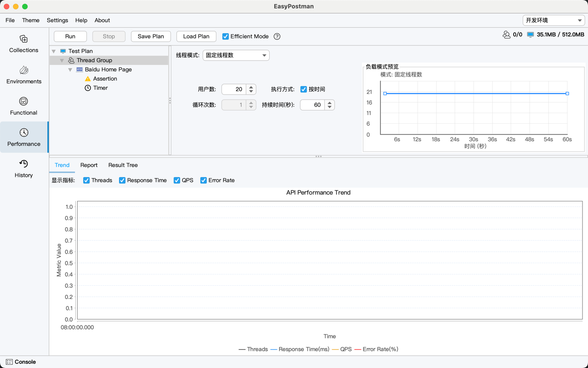588x368 pixels.
Task: Decrease 用户数 with the down arrow
Action: (251, 92)
